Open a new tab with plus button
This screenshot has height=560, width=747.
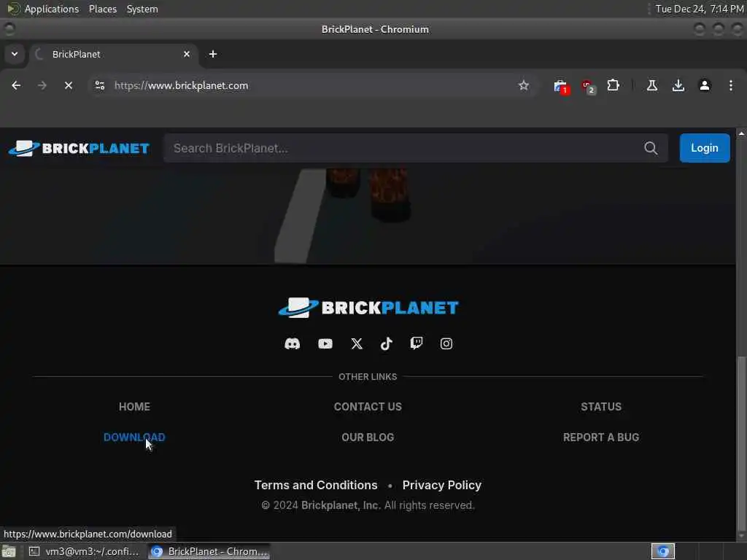pyautogui.click(x=213, y=54)
